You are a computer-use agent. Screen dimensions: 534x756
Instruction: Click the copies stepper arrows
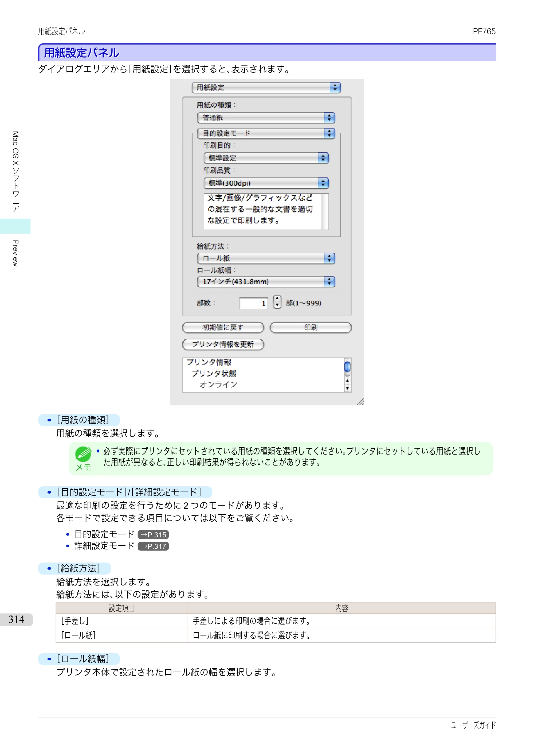(x=277, y=302)
